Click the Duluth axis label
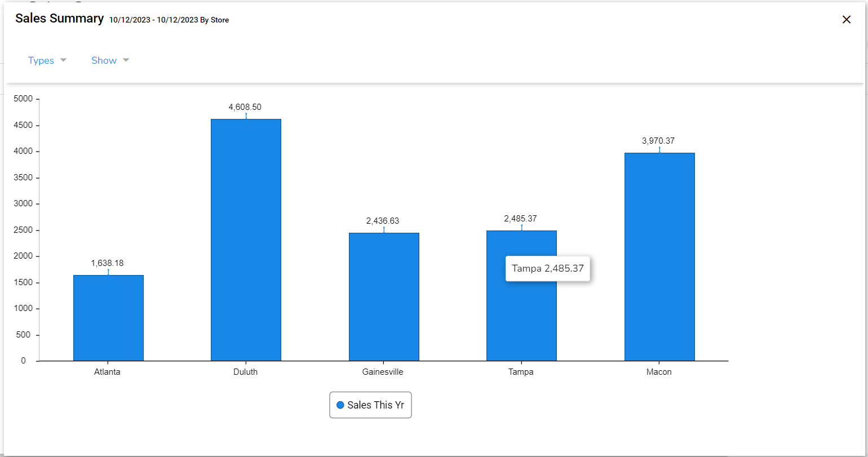 tap(245, 372)
